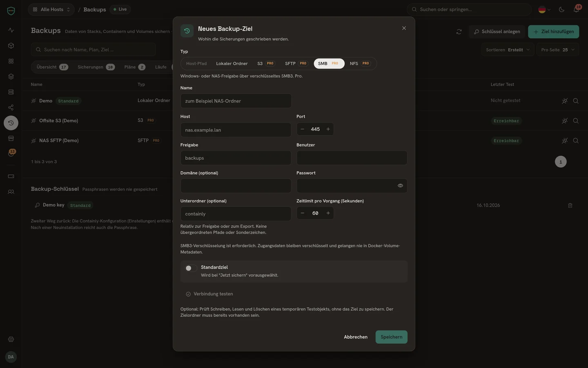The height and width of the screenshot is (368, 588).
Task: Open the containers cube icon in sidebar
Action: (11, 46)
